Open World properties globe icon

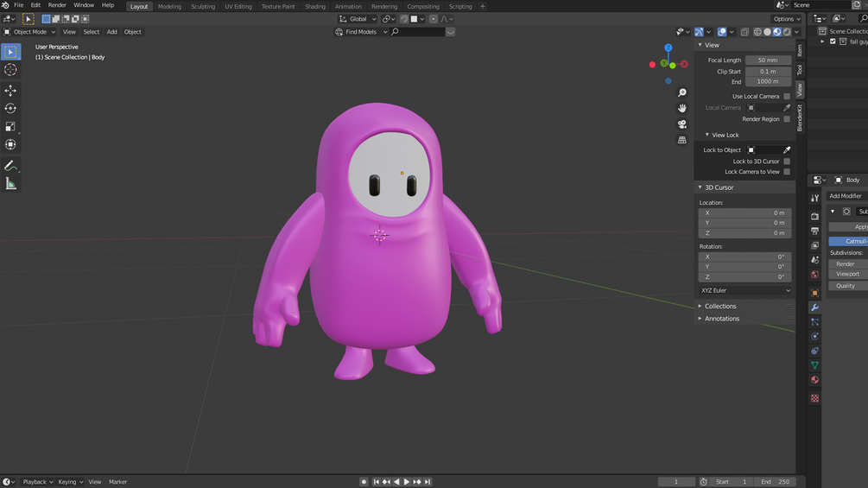coord(814,275)
